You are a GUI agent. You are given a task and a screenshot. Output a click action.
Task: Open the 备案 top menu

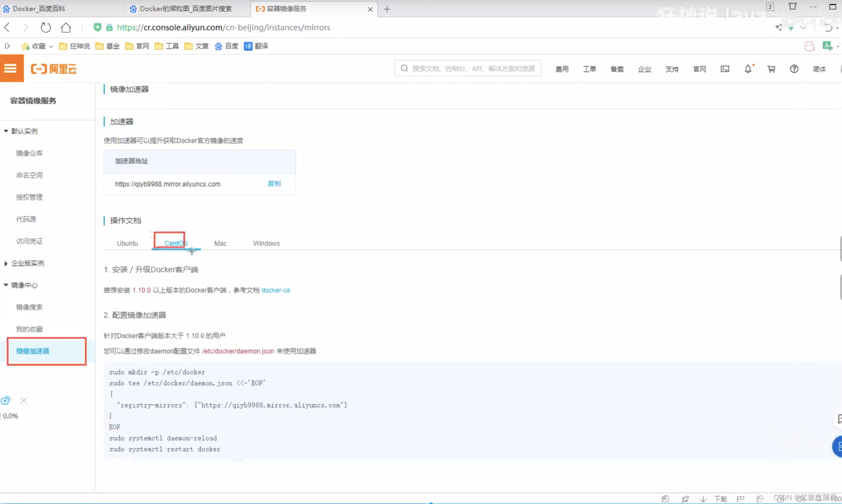[x=617, y=69]
